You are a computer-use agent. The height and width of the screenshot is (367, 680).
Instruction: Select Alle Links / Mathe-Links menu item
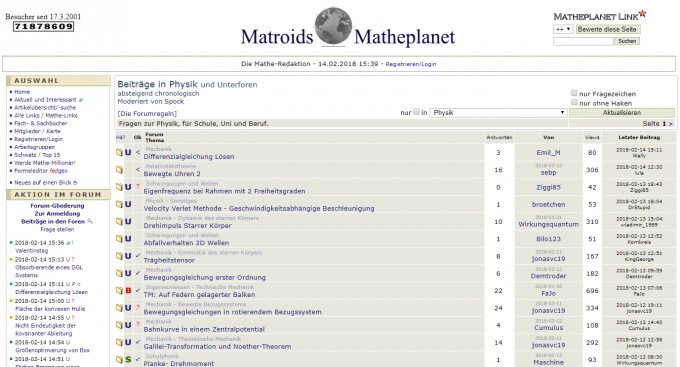46,115
